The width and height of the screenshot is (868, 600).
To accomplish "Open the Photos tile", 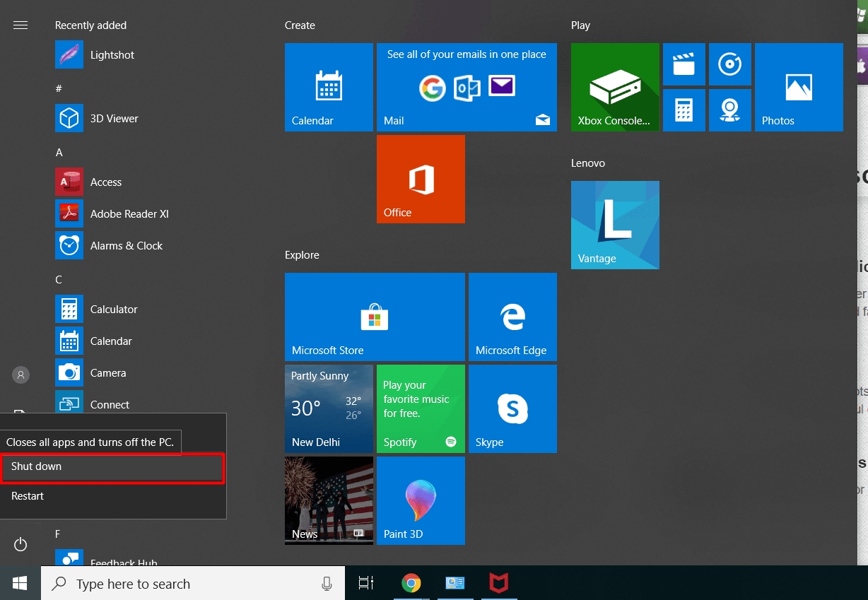I will pyautogui.click(x=799, y=87).
